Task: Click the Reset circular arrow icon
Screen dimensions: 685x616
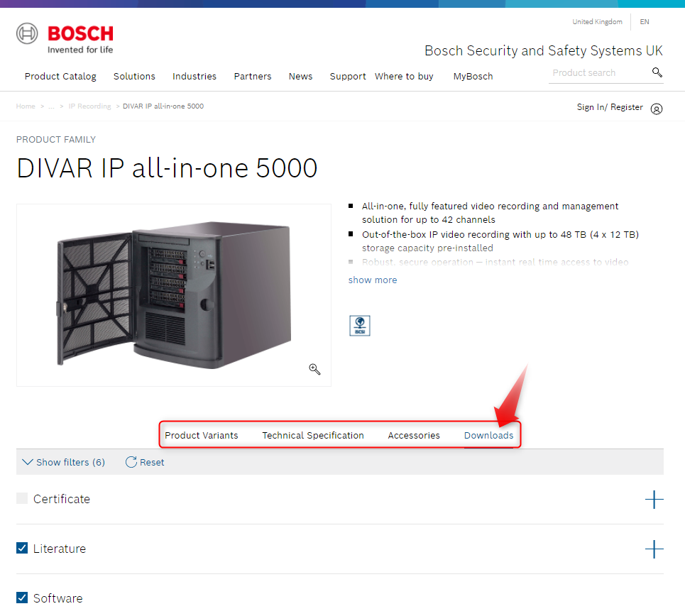Action: click(x=131, y=462)
